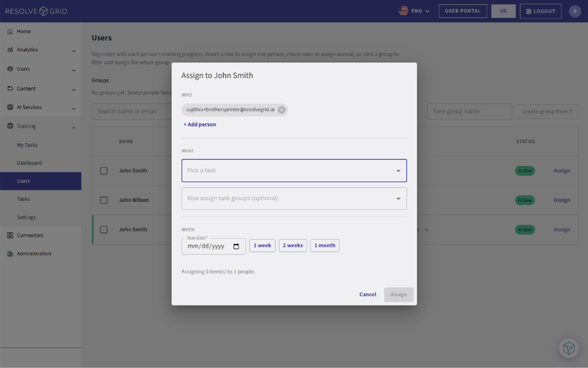The height and width of the screenshot is (368, 588).
Task: Select Users under Training
Action: [x=40, y=181]
